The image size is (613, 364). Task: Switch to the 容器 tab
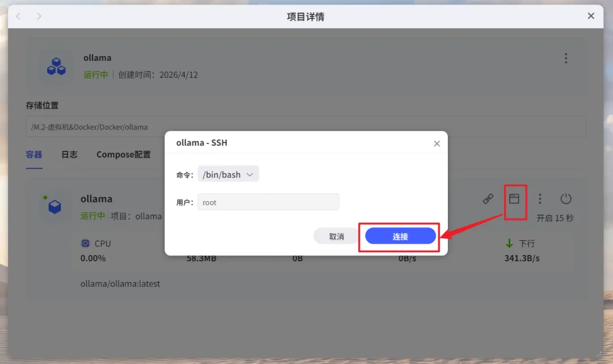point(34,155)
